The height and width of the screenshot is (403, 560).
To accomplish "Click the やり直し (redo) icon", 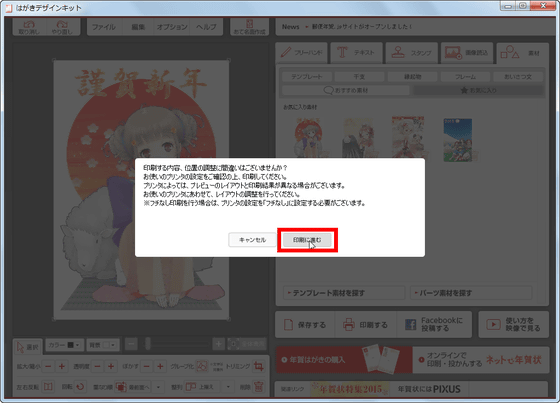I will click(62, 27).
